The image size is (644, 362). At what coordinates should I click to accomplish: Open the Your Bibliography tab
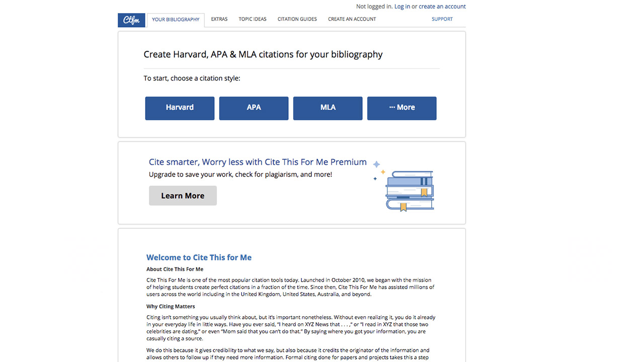tap(176, 20)
